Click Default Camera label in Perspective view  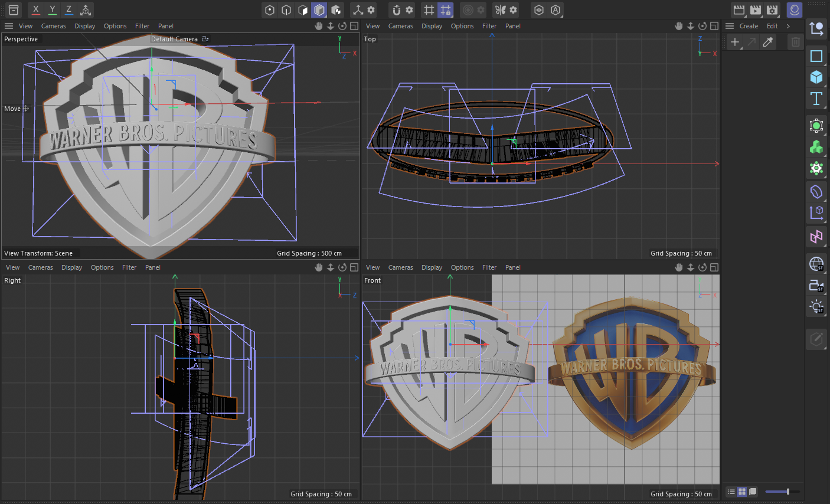[x=174, y=39]
